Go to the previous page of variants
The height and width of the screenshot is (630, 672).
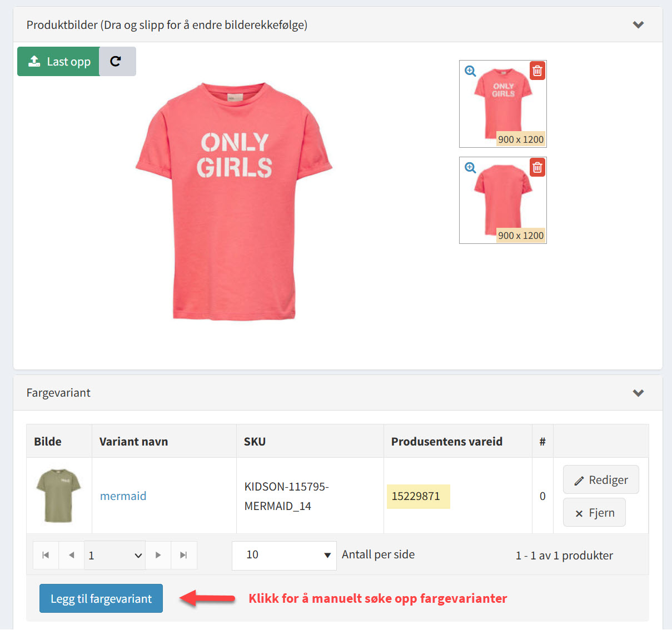pyautogui.click(x=71, y=555)
